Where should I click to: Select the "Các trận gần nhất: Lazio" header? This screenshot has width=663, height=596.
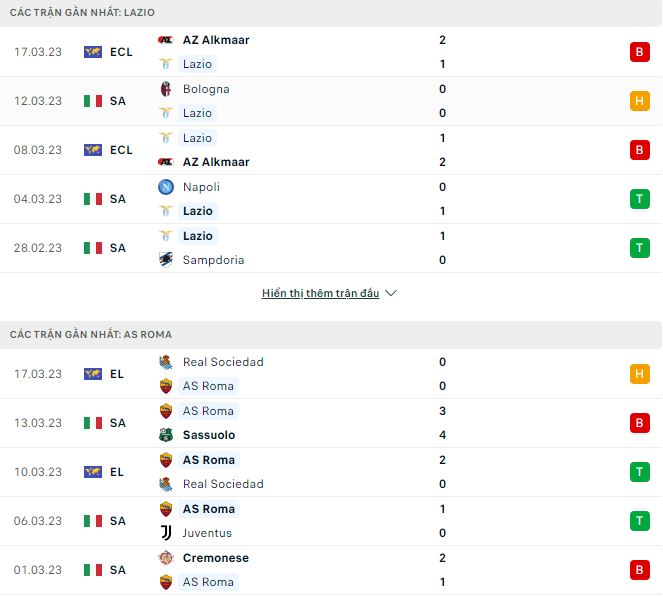click(x=83, y=12)
